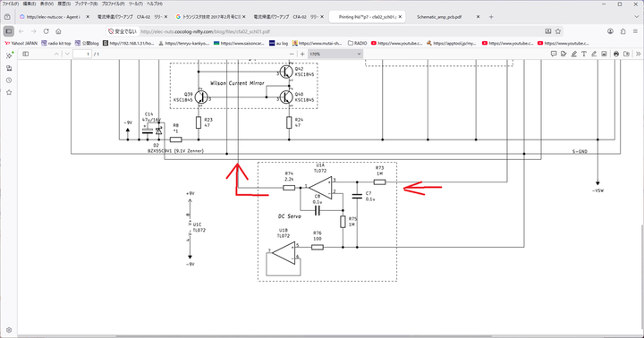644x338 pixels.
Task: Open the list all tabs dropdown
Action: (x=637, y=17)
